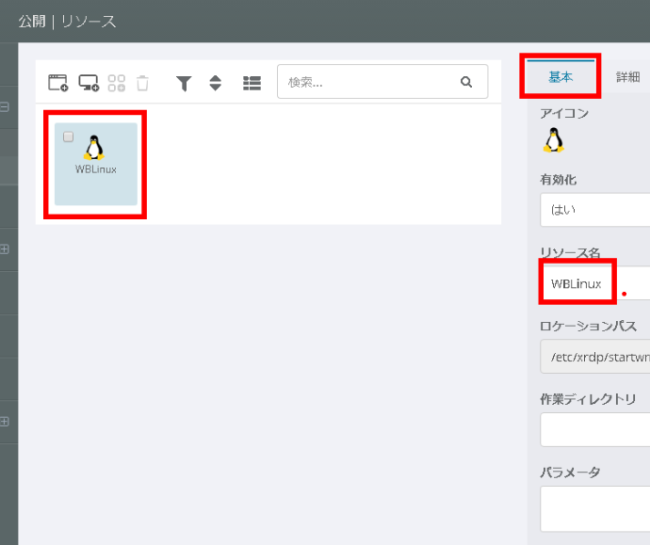Click into the 検索 search field
This screenshot has width=650, height=545.
click(x=368, y=82)
